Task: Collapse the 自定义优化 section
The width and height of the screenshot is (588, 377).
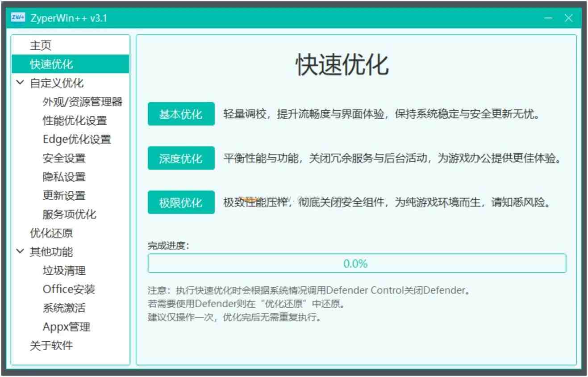Action: tap(20, 83)
